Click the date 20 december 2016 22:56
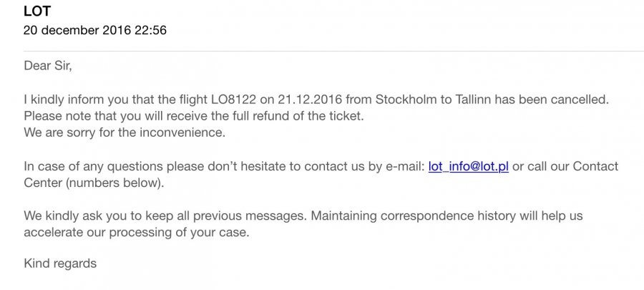Image resolution: width=644 pixels, height=290 pixels. (95, 30)
